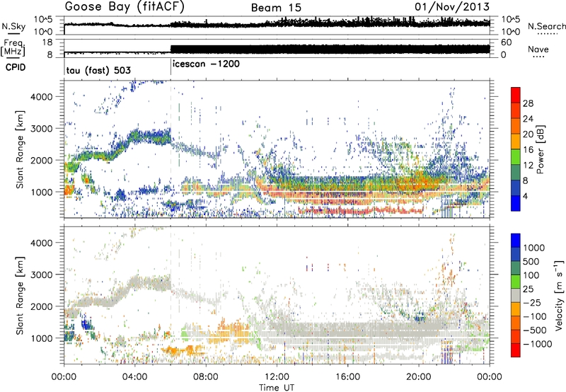
Task: Click power colorbar tick value '16'
Action: pos(528,150)
